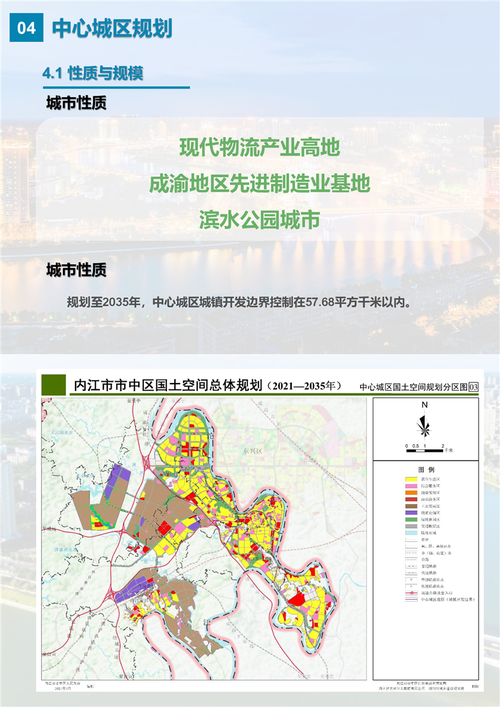Pick the dark red legend swatch
The image size is (500, 707).
411,500
